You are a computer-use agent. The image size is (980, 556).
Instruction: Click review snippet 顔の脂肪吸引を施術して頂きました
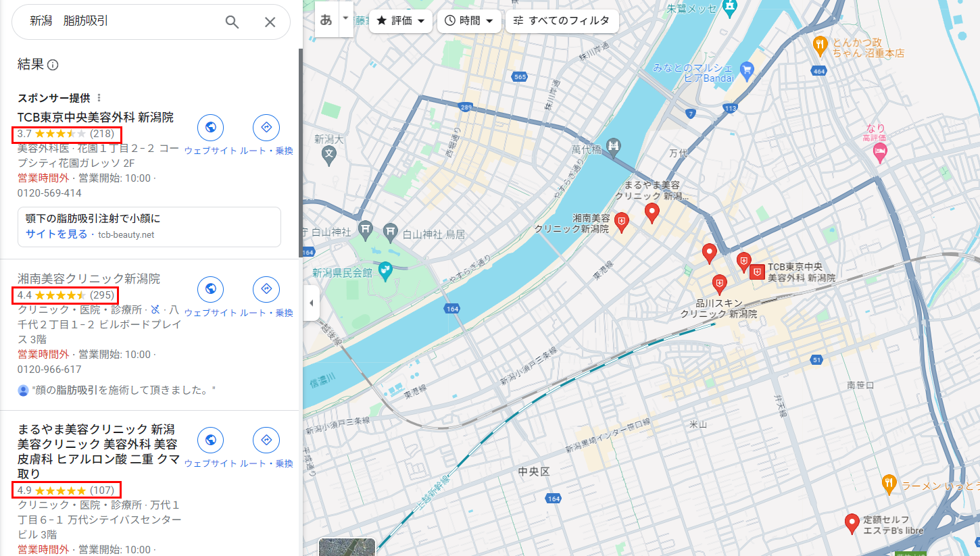pyautogui.click(x=123, y=390)
